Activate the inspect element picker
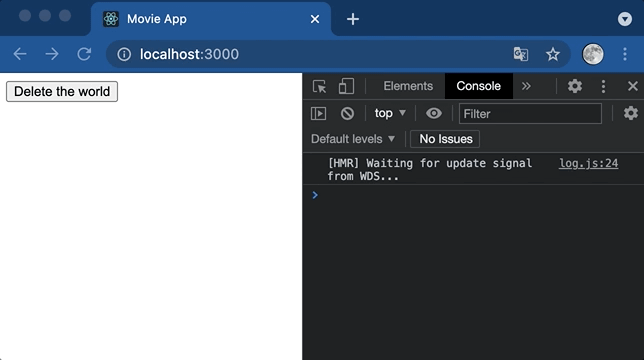The image size is (644, 360). (319, 86)
